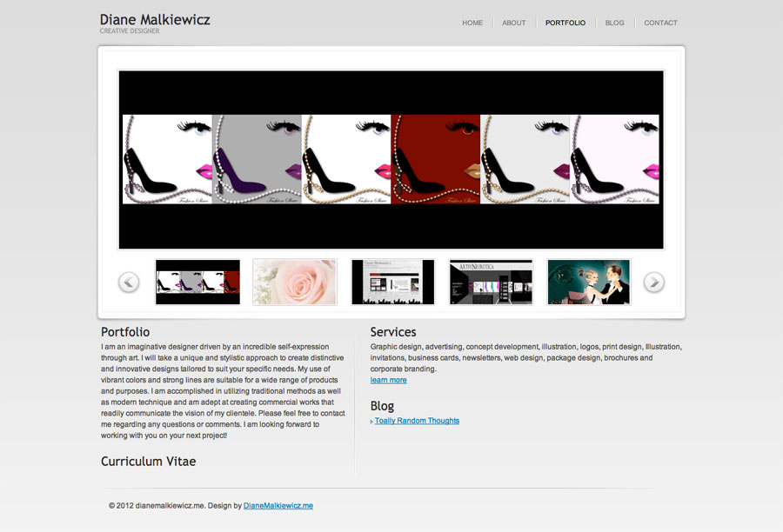The image size is (783, 532).
Task: Select the fashion shoe thumbnail
Action: [x=197, y=283]
